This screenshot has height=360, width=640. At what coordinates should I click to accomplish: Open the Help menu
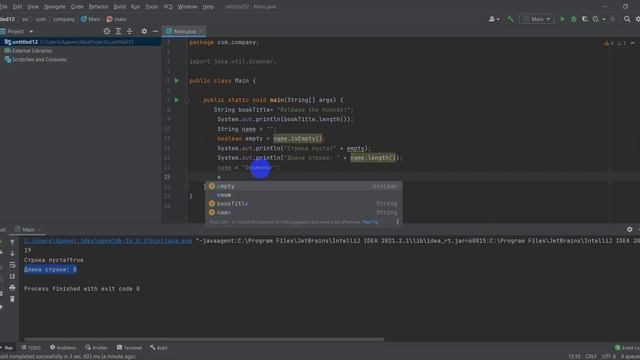click(208, 7)
